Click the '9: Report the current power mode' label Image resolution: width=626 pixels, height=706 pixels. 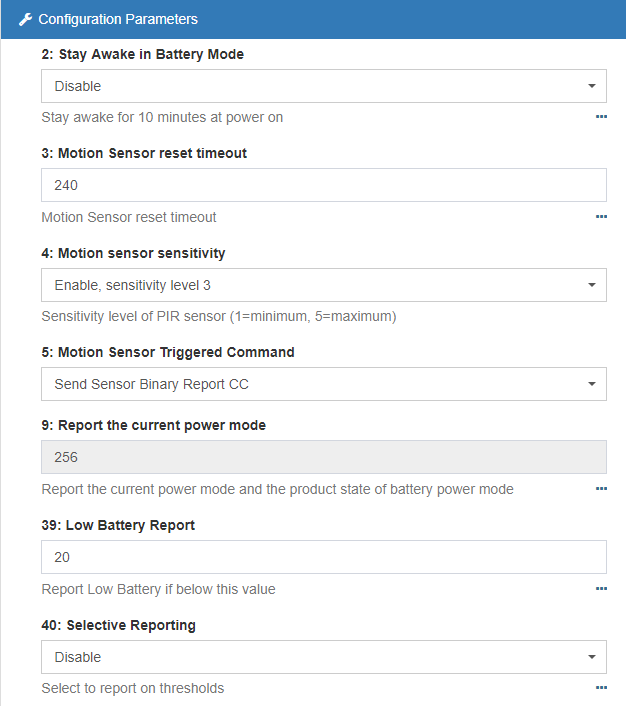153,425
